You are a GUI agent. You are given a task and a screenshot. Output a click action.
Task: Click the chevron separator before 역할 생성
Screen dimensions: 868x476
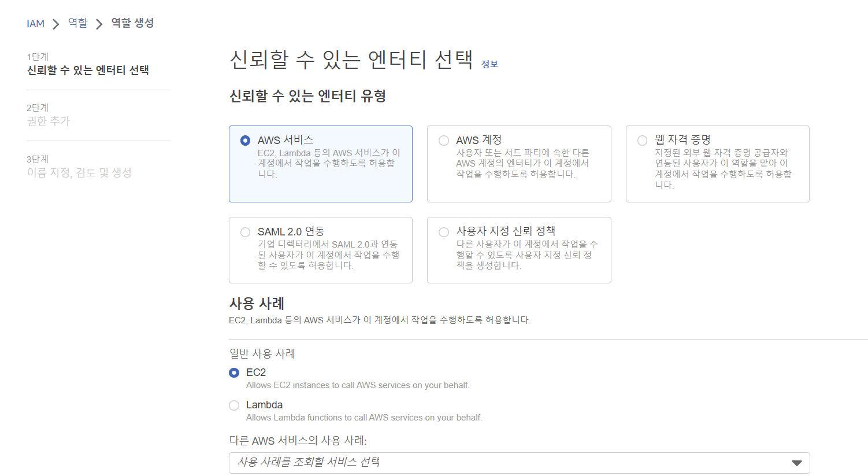point(99,24)
